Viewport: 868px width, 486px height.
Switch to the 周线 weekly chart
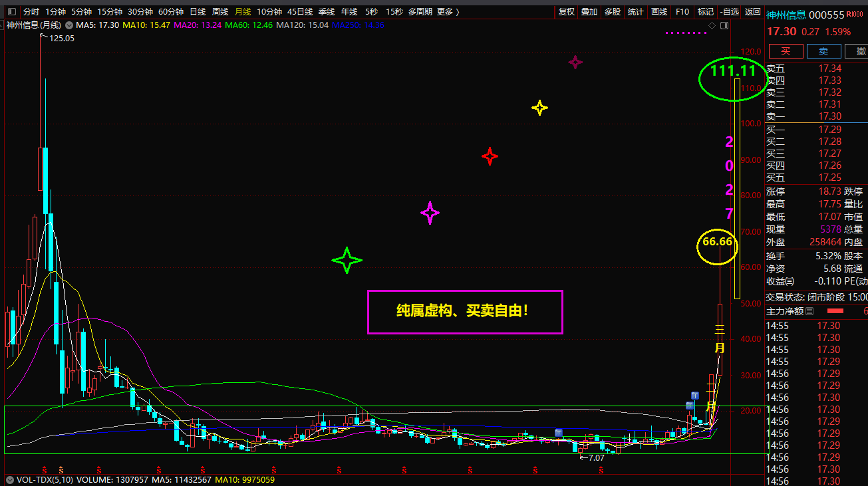[x=220, y=12]
